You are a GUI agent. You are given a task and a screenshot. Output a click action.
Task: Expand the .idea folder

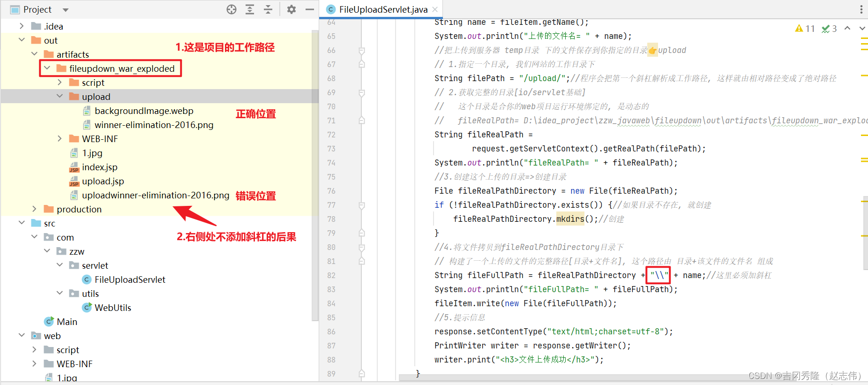22,26
